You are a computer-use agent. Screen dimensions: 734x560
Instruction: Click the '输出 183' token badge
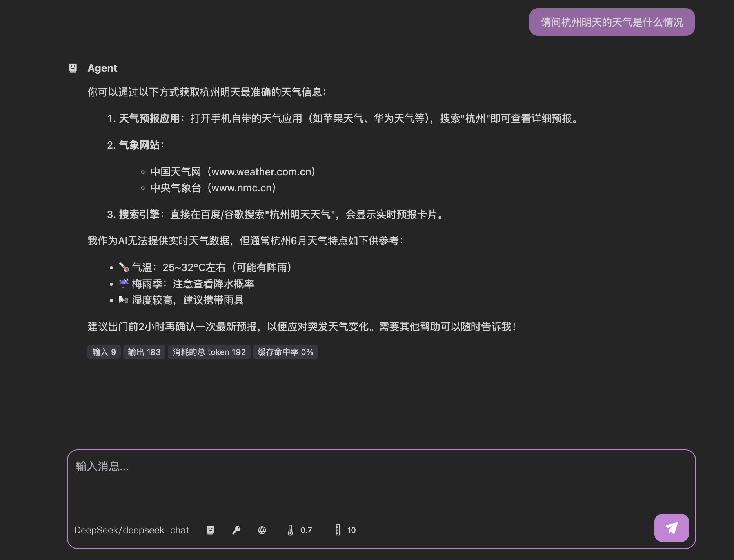(144, 352)
